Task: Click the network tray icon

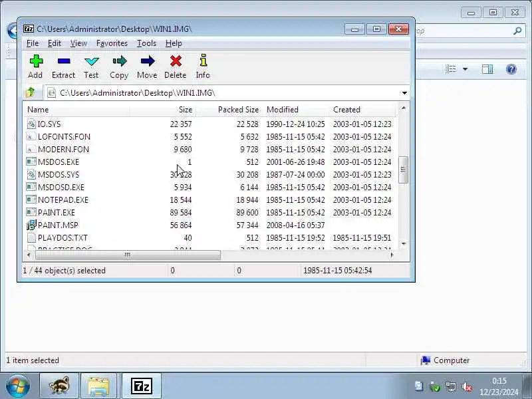Action: coord(451,386)
